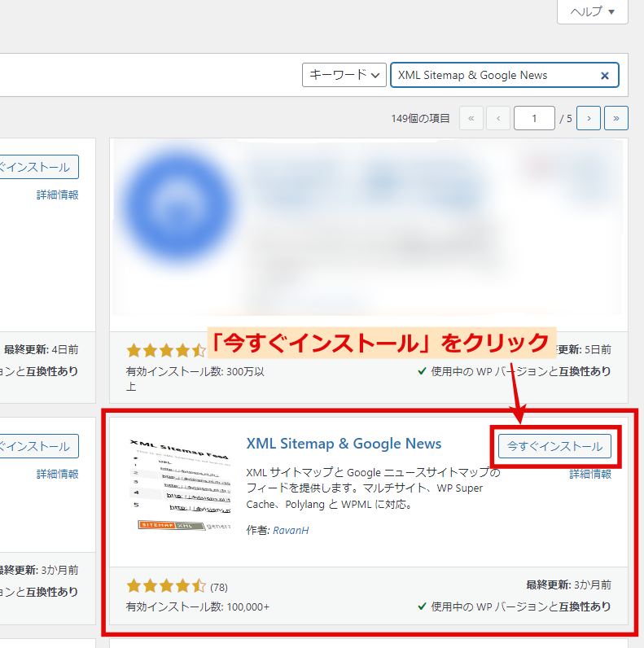Click the 149個の項目 count text

click(x=420, y=119)
